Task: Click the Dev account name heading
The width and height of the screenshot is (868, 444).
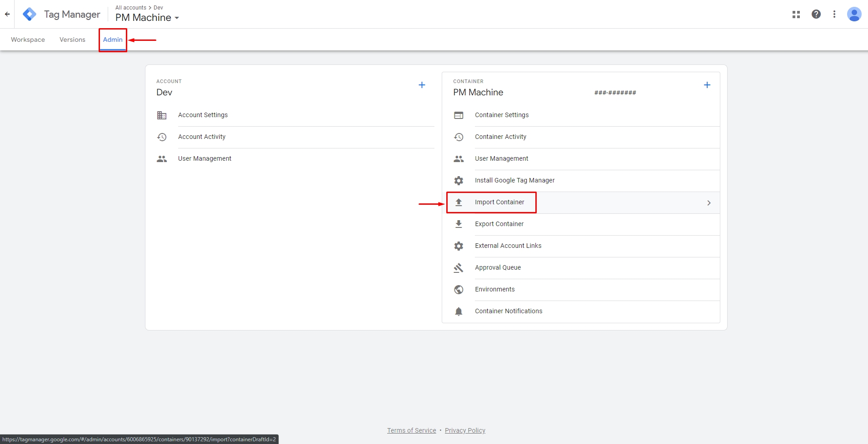Action: click(x=164, y=92)
